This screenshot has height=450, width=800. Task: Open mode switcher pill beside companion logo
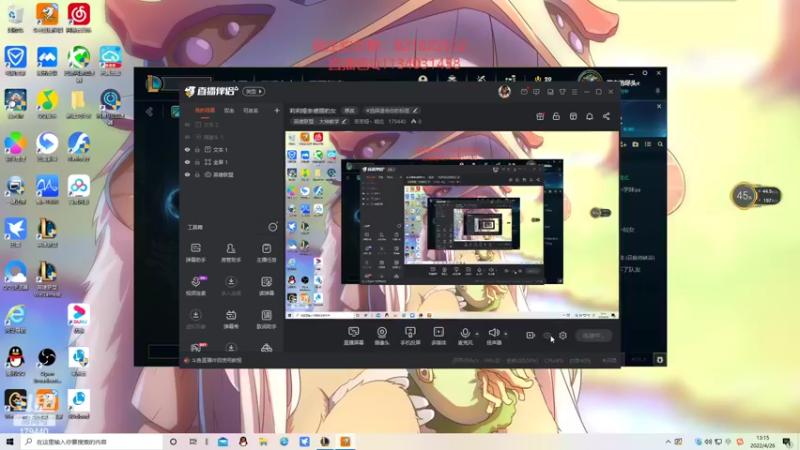pos(254,92)
